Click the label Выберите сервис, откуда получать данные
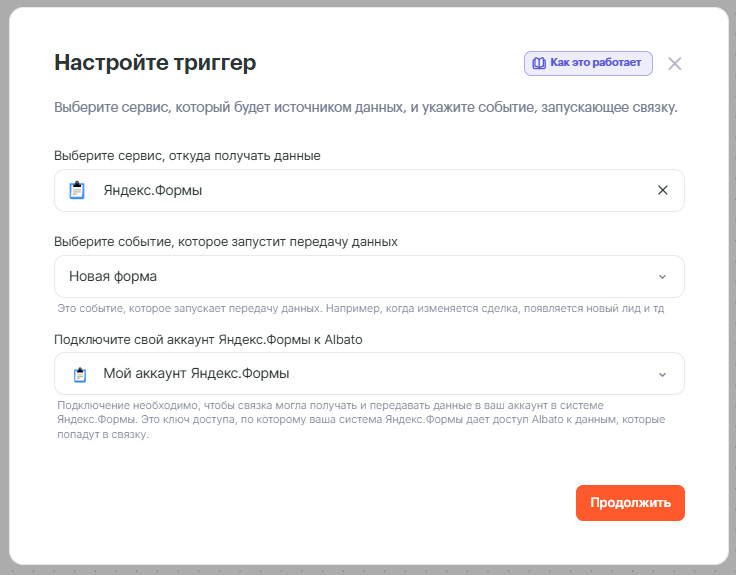736x575 pixels. click(x=187, y=156)
